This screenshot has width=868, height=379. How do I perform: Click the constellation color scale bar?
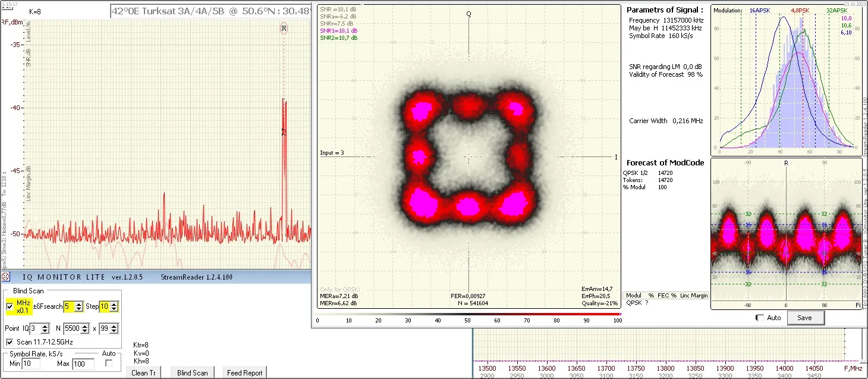pos(469,314)
